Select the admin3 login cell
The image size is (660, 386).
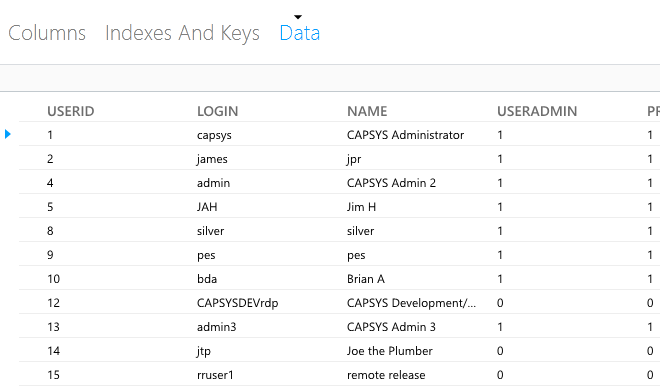pos(216,327)
